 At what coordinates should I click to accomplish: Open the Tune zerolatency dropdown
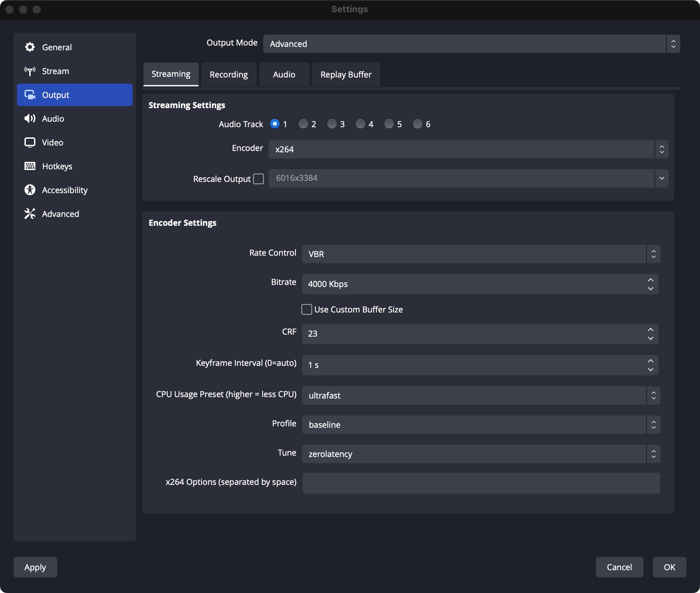click(x=481, y=454)
